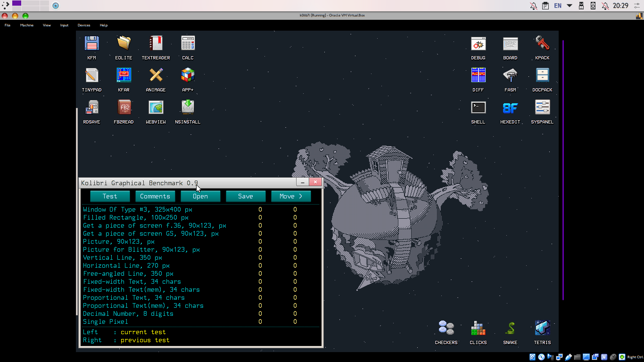644x362 pixels.
Task: Open the VirtualBox Input menu
Action: 64,25
